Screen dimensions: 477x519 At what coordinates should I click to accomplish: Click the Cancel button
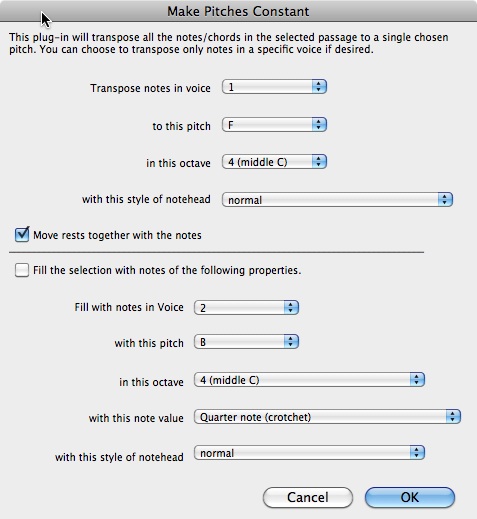tap(308, 497)
